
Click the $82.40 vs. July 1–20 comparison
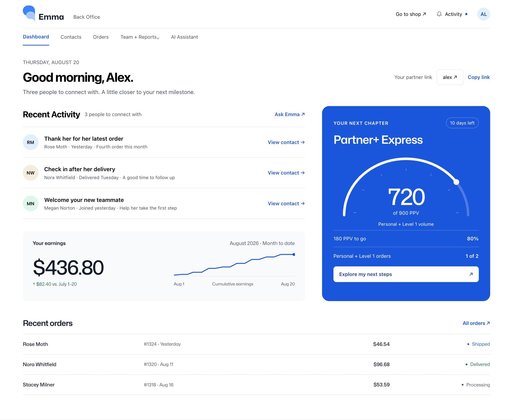point(55,284)
